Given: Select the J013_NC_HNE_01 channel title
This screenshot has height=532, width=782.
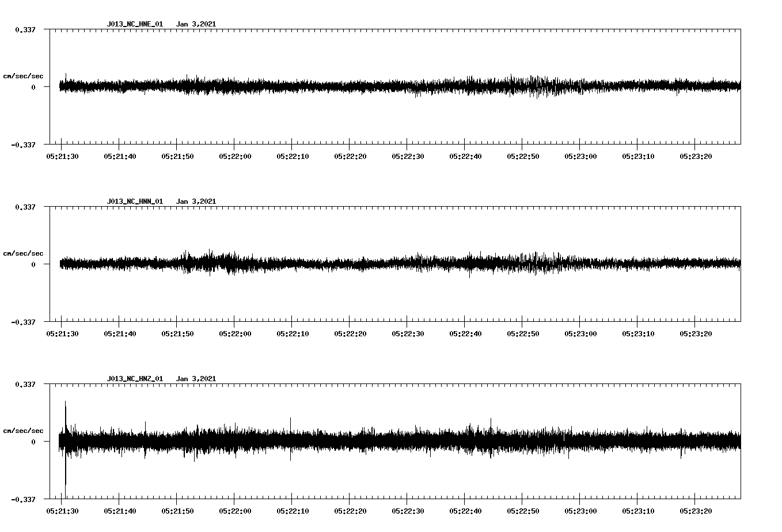Looking at the screenshot, I should 134,24.
